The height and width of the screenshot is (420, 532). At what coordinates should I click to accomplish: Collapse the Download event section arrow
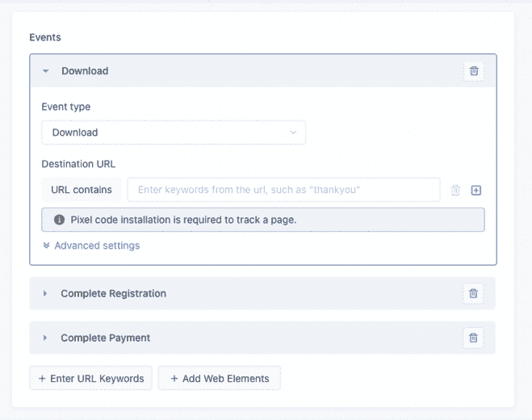pyautogui.click(x=46, y=71)
